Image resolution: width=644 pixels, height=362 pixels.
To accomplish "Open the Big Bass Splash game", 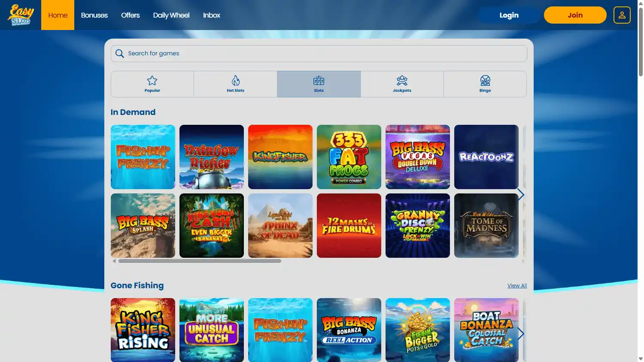I will tap(143, 226).
